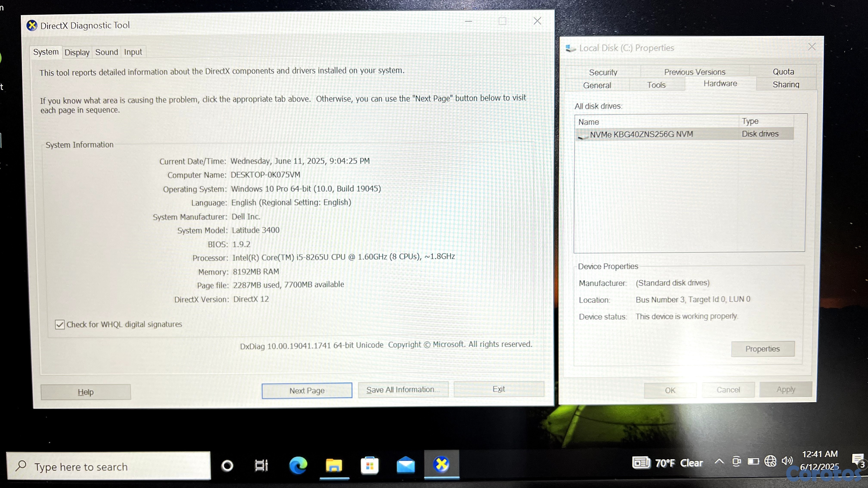Switch to the Sound tab
868x488 pixels.
(107, 52)
